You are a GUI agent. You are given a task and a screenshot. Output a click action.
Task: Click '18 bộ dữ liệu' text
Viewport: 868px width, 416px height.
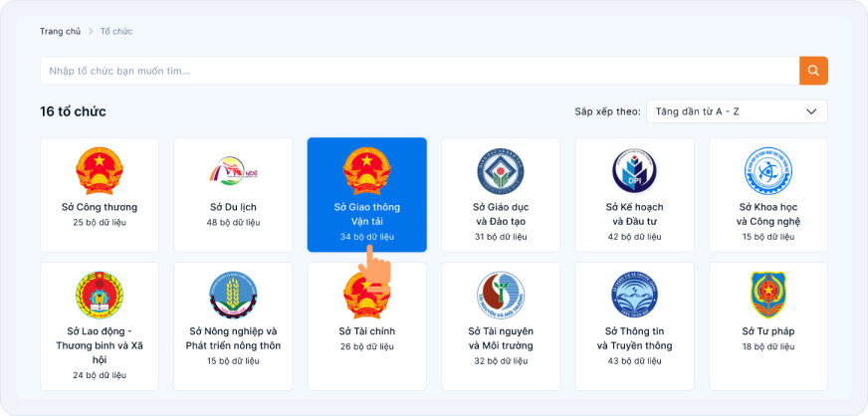click(768, 347)
